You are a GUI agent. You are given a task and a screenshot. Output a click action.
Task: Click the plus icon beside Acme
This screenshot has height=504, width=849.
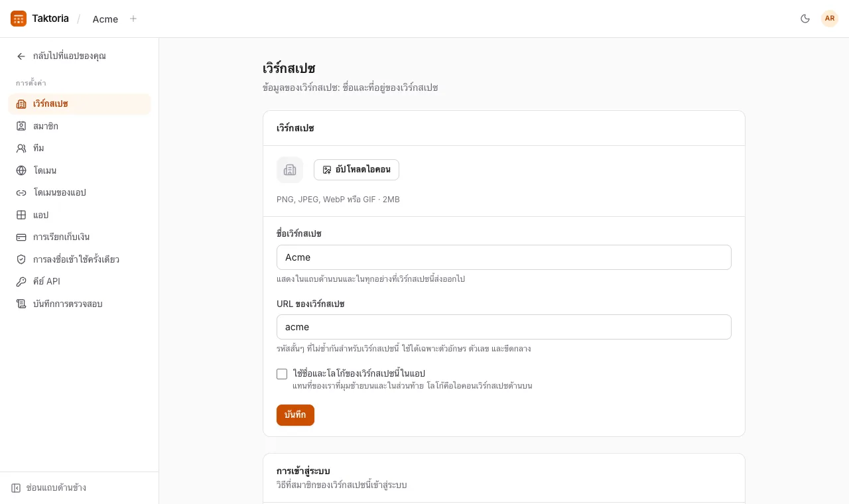(133, 19)
